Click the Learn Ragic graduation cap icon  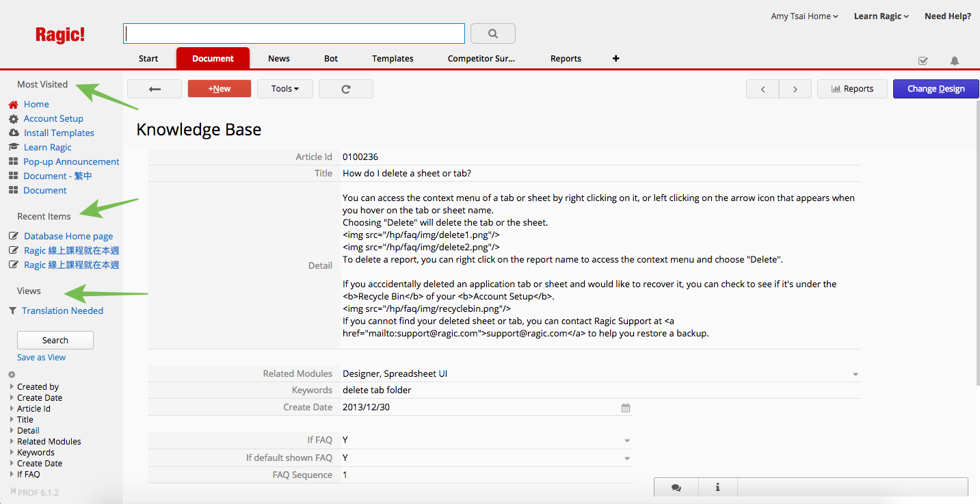pyautogui.click(x=13, y=148)
